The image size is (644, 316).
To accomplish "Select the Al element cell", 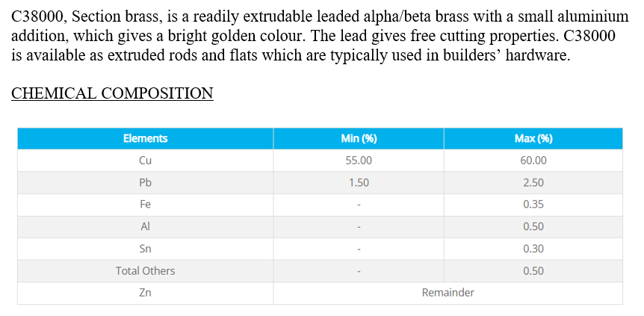I will [146, 227].
